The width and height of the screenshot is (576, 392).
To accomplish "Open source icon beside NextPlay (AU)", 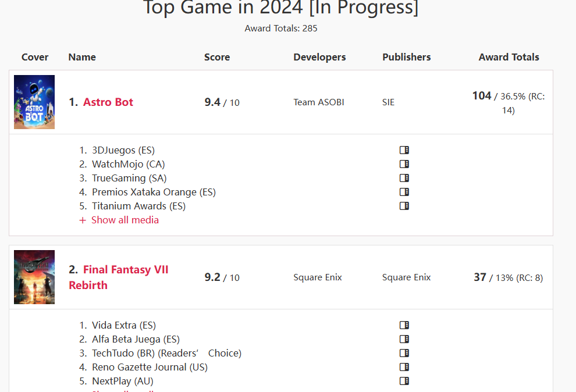I will coord(404,381).
